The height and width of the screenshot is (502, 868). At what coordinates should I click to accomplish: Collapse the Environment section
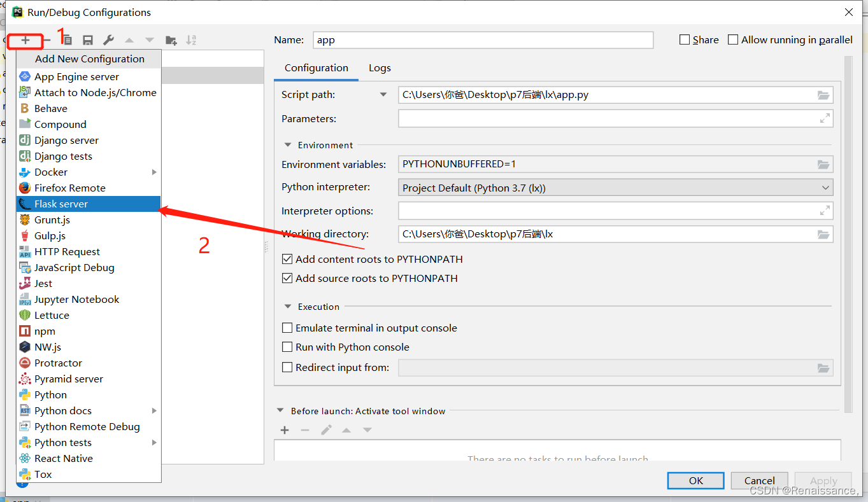(288, 145)
